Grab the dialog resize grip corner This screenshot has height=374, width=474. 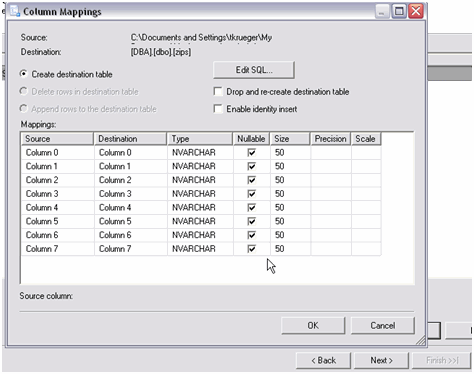click(421, 340)
